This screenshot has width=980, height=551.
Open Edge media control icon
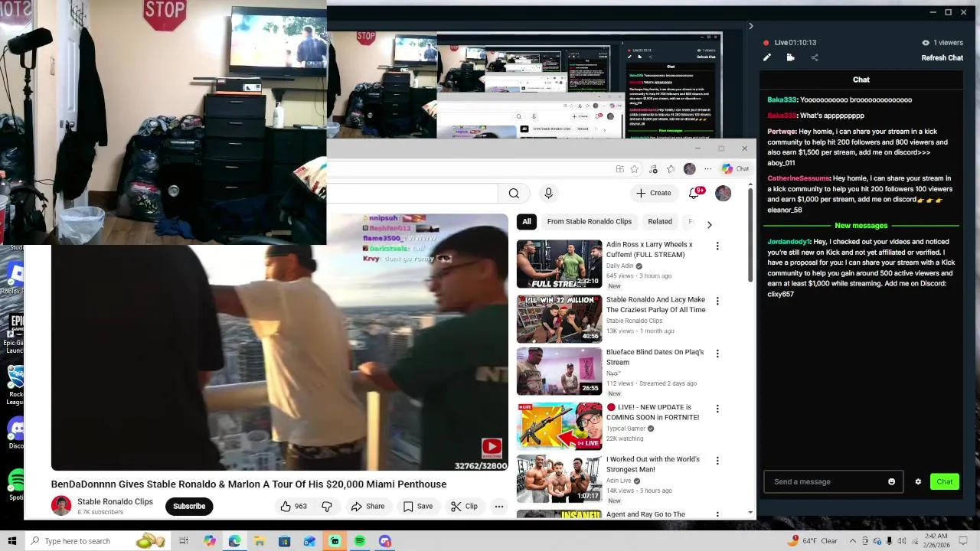(x=653, y=169)
